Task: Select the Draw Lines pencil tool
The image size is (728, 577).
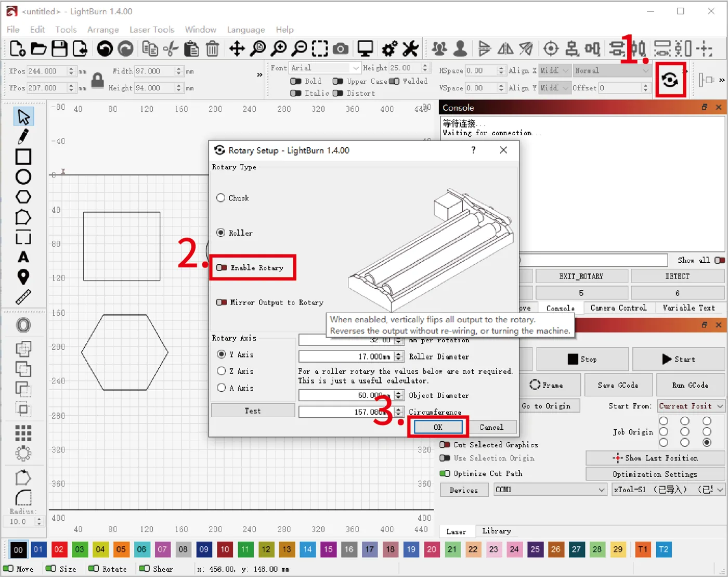Action: [23, 136]
